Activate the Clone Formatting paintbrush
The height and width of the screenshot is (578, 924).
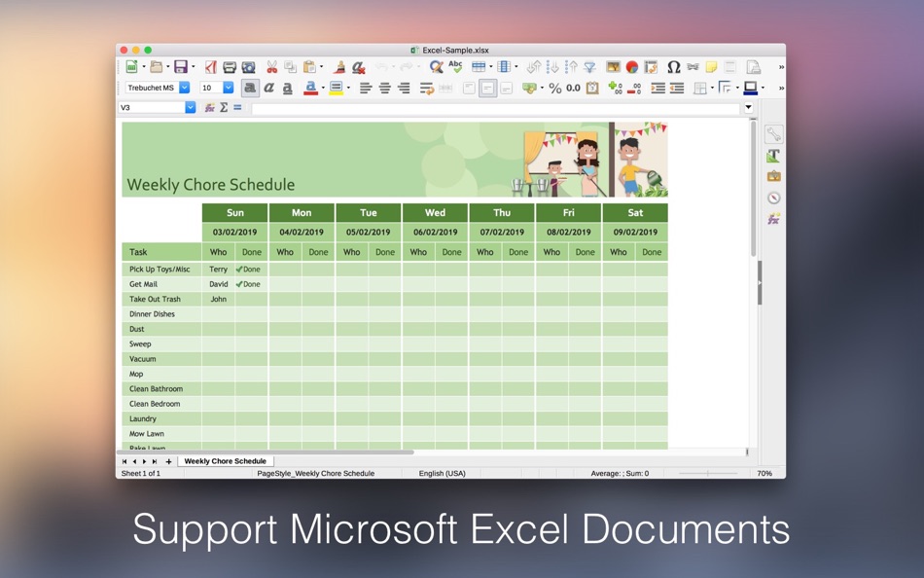coord(338,66)
